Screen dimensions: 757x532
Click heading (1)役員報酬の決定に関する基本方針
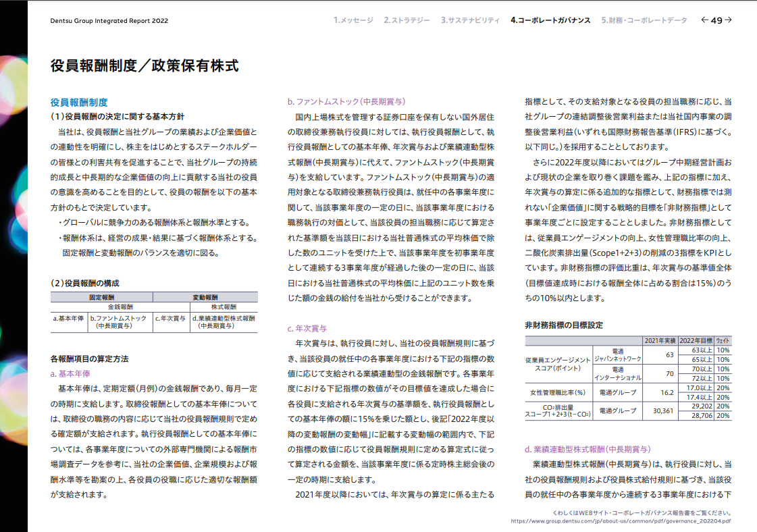[118, 116]
